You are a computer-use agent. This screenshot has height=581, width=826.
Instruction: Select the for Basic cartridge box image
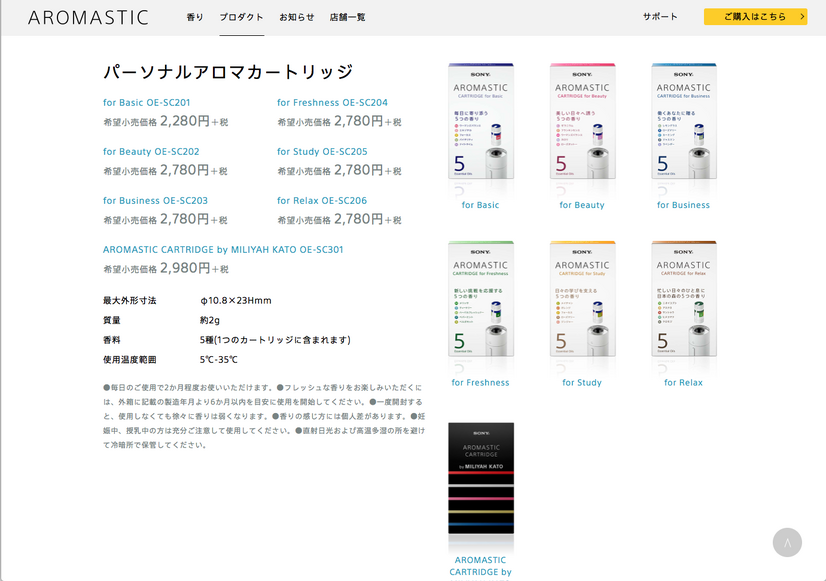click(481, 122)
